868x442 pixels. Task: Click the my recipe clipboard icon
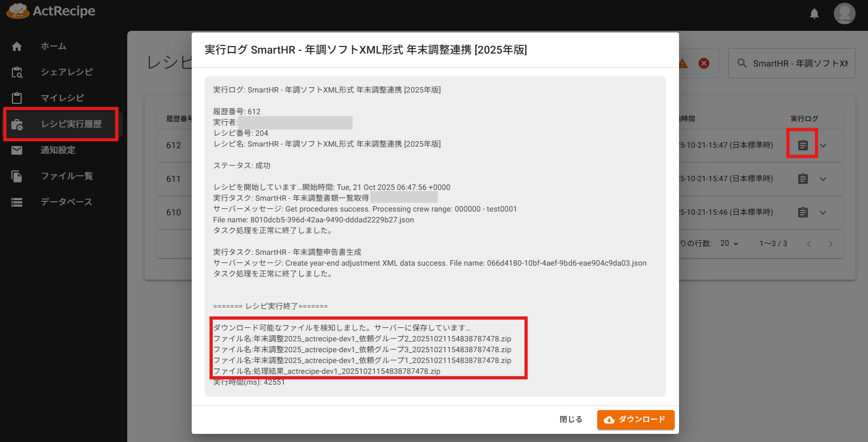[x=17, y=98]
